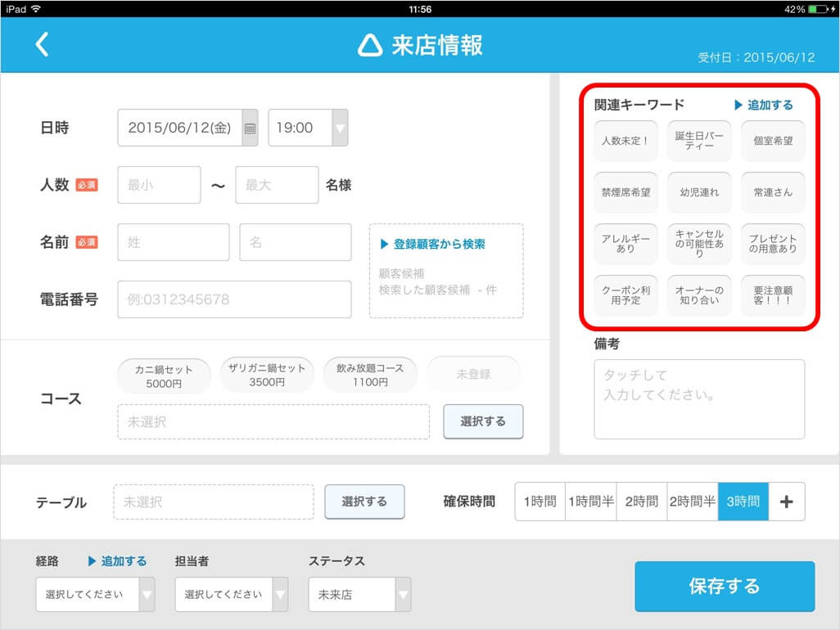Toggle the 個室希望 keyword tag
Screen dimensions: 840x630
(773, 141)
